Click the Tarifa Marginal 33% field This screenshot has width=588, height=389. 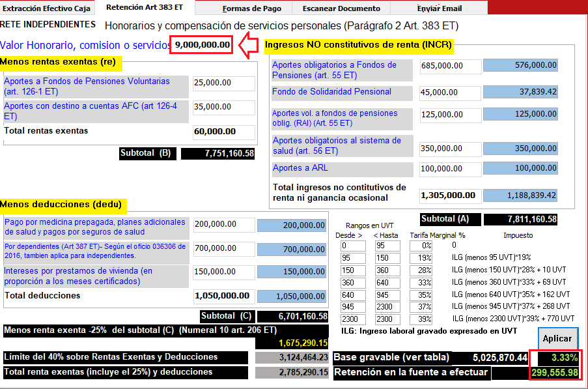[421, 283]
